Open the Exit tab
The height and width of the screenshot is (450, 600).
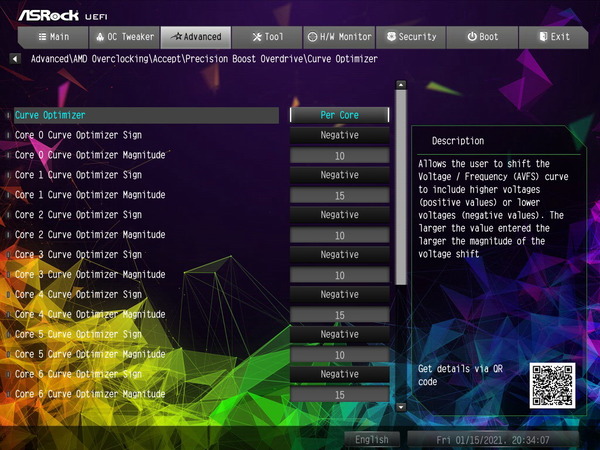click(555, 37)
